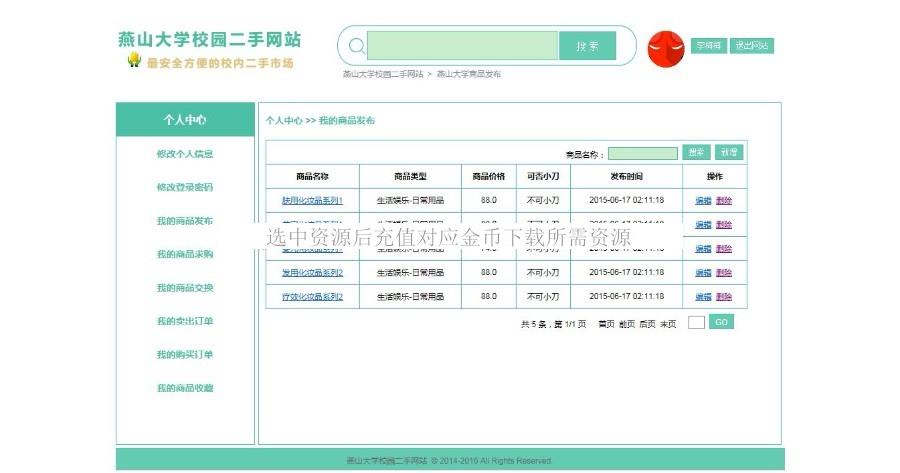This screenshot has height=473, width=900.
Task: Click the date in 疗效化妆品系列2 row
Action: (626, 297)
